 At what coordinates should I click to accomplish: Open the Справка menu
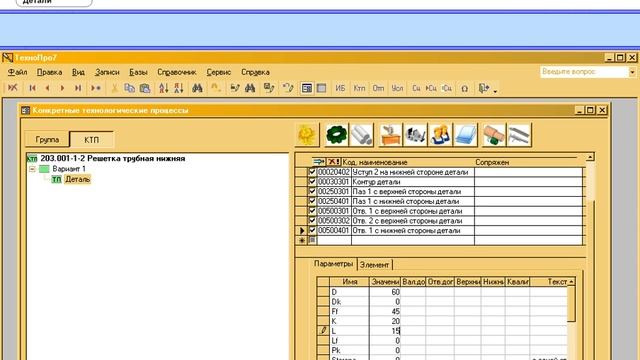pos(255,72)
